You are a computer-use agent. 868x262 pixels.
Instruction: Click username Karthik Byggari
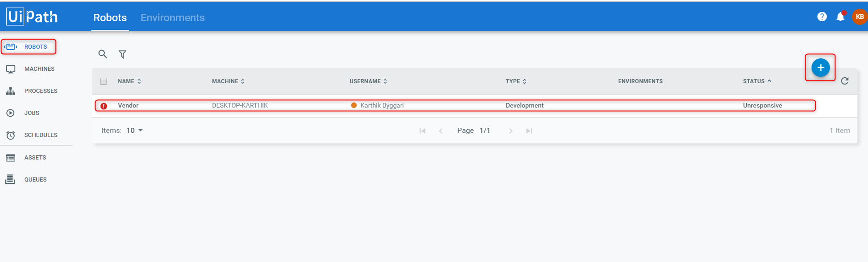coord(382,105)
